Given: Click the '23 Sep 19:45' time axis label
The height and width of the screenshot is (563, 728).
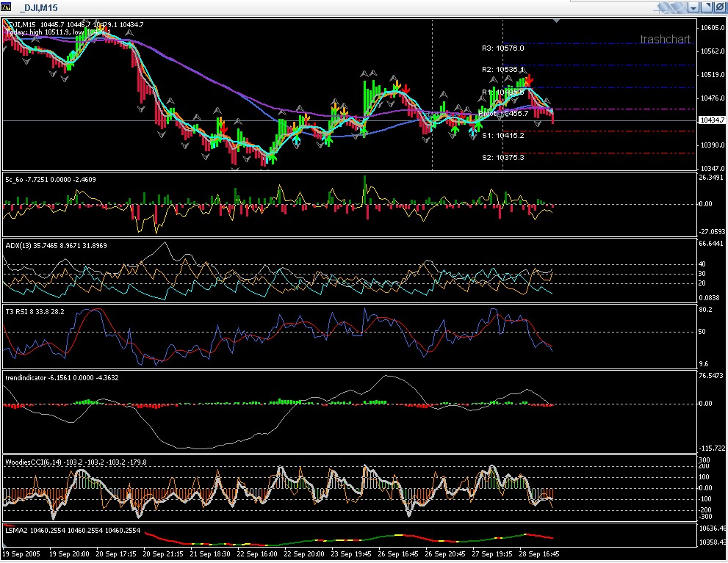Looking at the screenshot, I should click(x=351, y=553).
